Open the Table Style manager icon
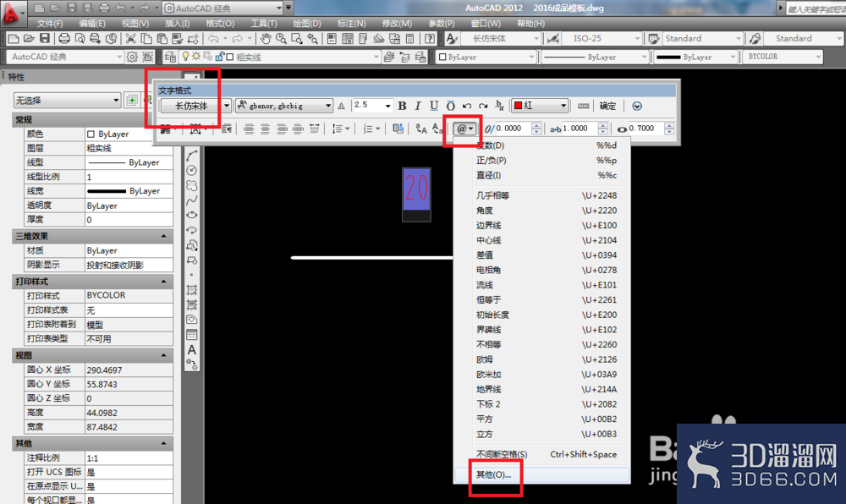The image size is (846, 504). coord(653,38)
